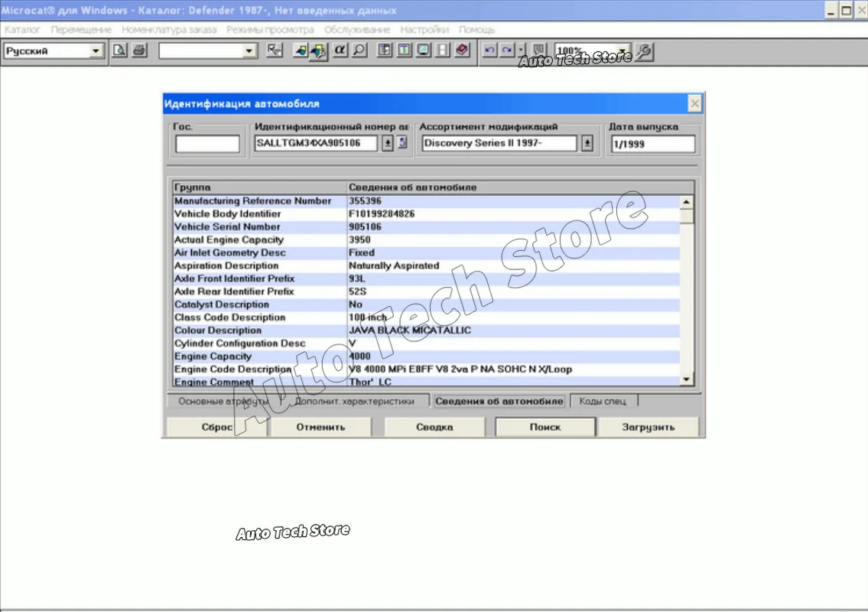Open the Русский language dropdown
This screenshot has width=868, height=612.
tap(96, 51)
